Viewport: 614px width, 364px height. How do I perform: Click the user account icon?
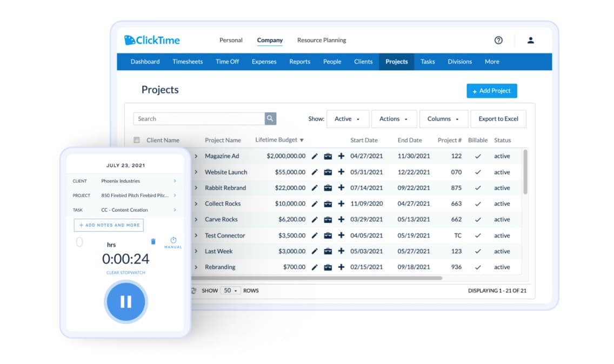530,40
